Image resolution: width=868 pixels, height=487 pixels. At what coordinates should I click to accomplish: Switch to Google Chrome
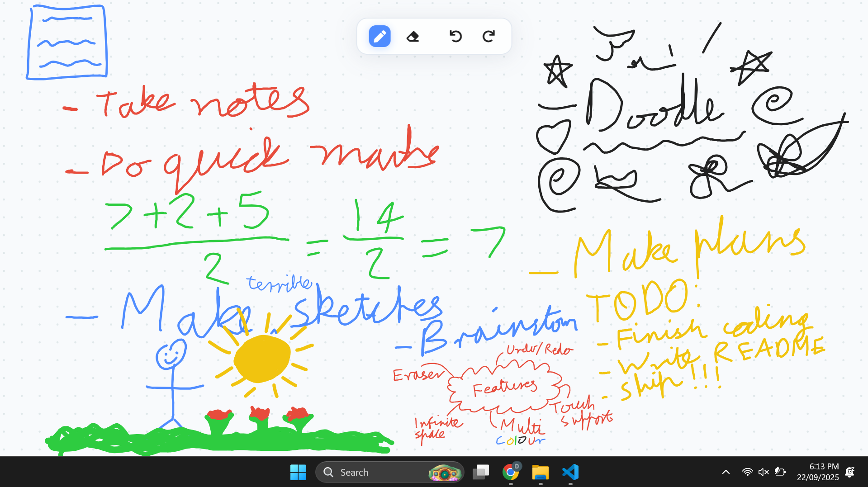click(x=511, y=472)
